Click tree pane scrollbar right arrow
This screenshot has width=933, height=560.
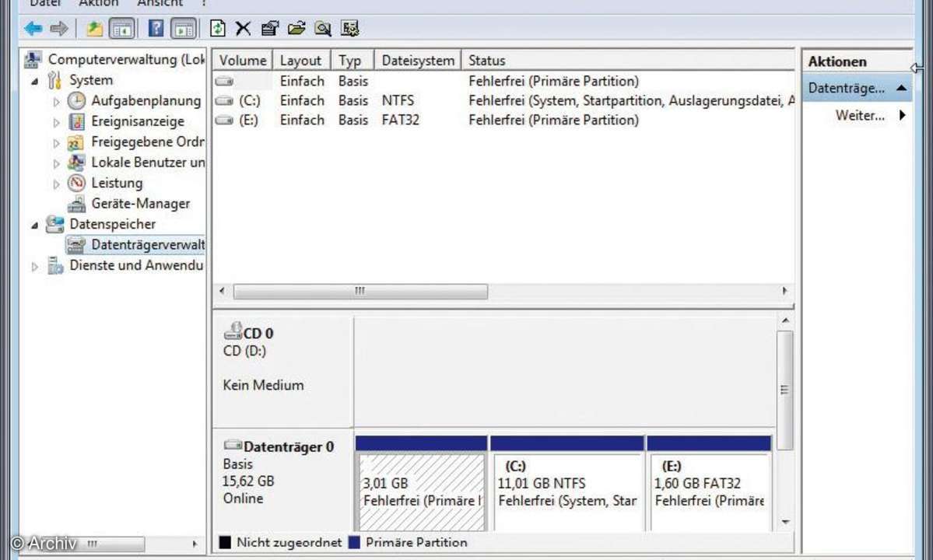pyautogui.click(x=194, y=544)
